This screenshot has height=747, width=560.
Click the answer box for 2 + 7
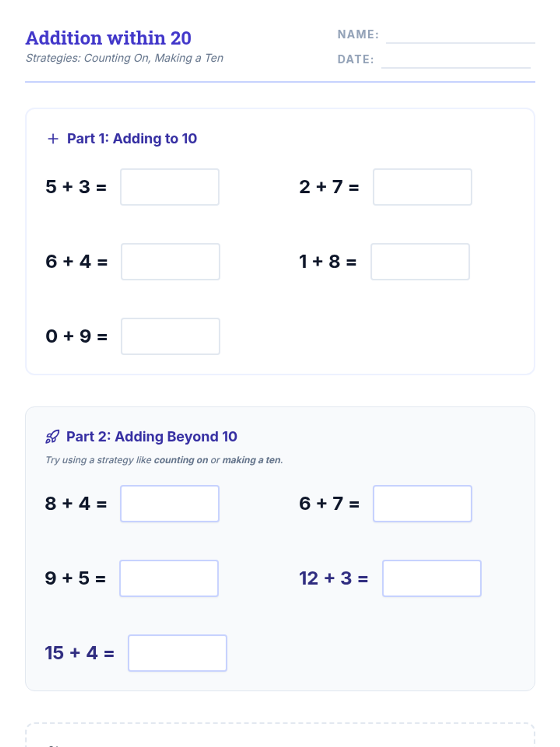coord(422,187)
